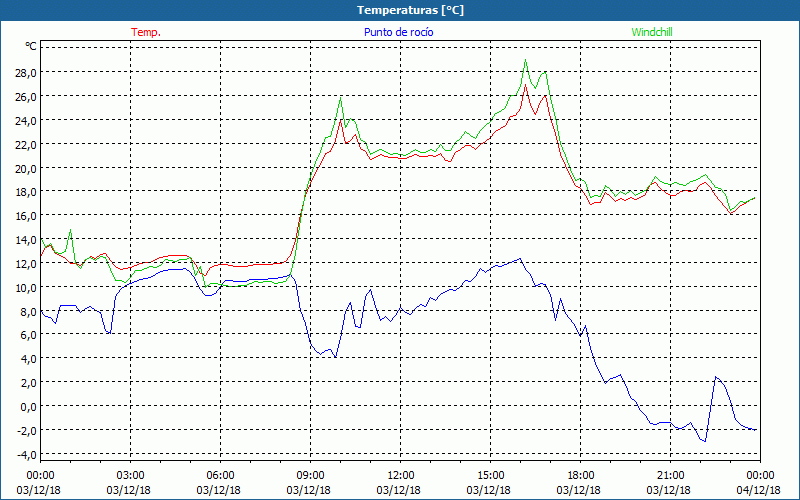
Task: Select the blue Punto de rocío legend label
Action: (x=398, y=32)
